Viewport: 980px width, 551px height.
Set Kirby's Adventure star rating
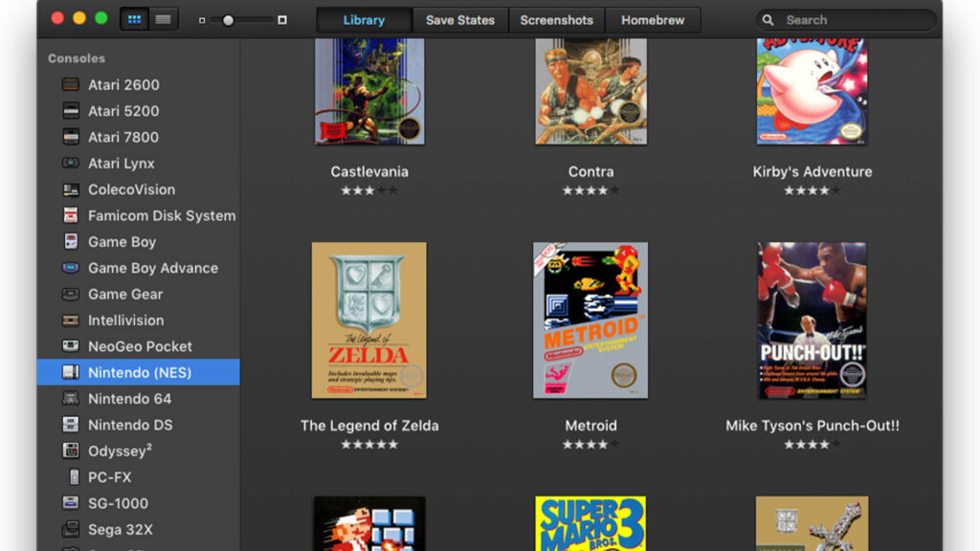[x=812, y=190]
